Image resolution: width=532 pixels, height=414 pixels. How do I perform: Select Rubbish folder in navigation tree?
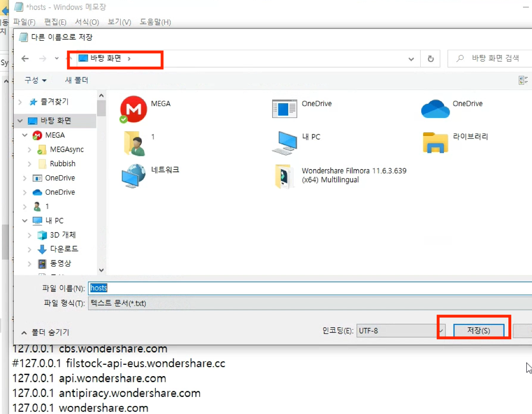tap(57, 164)
